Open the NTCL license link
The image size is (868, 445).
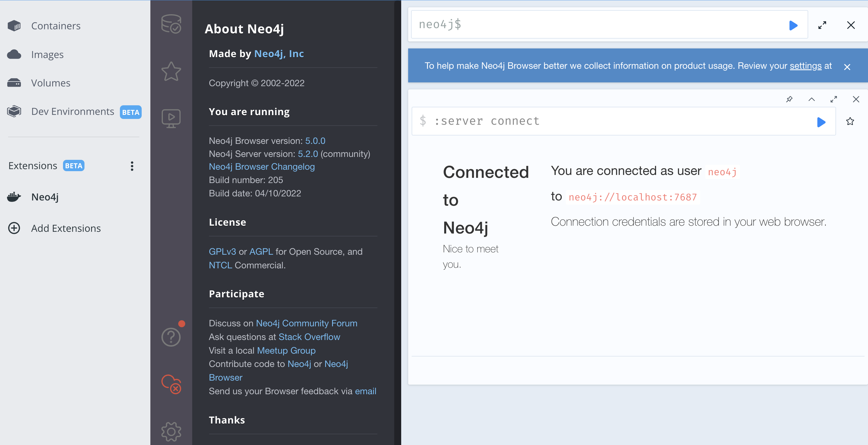point(220,265)
